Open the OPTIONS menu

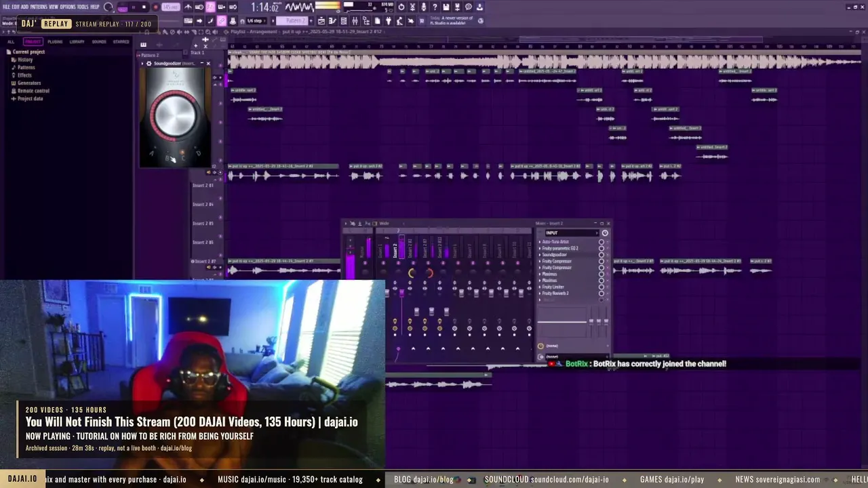click(x=68, y=7)
